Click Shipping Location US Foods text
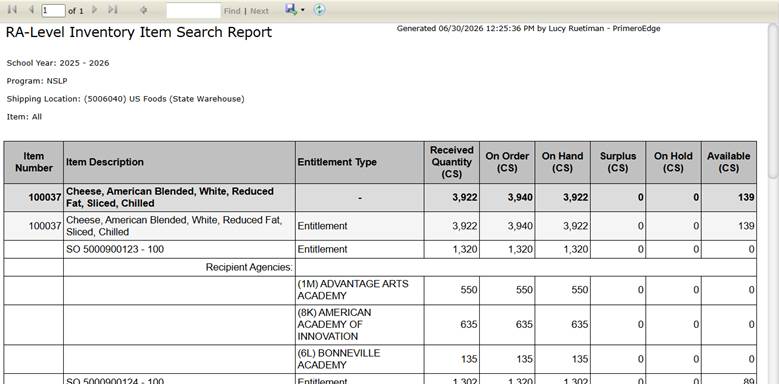This screenshot has width=779, height=384. point(126,99)
